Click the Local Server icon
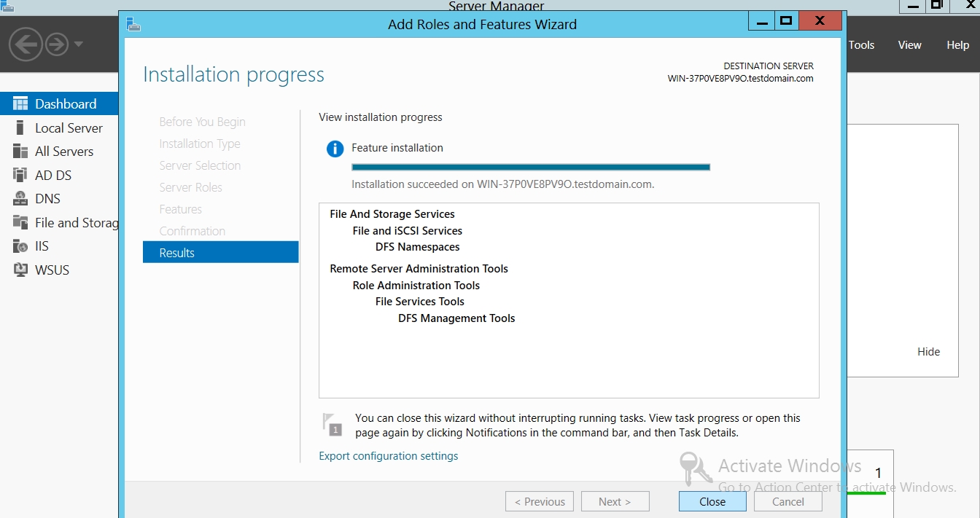The image size is (980, 518). click(20, 128)
